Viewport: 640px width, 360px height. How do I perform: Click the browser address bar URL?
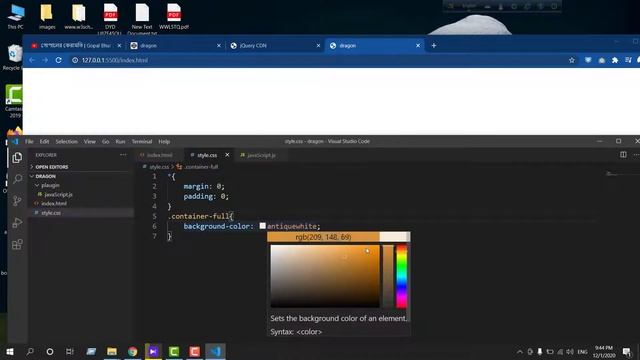tap(115, 60)
